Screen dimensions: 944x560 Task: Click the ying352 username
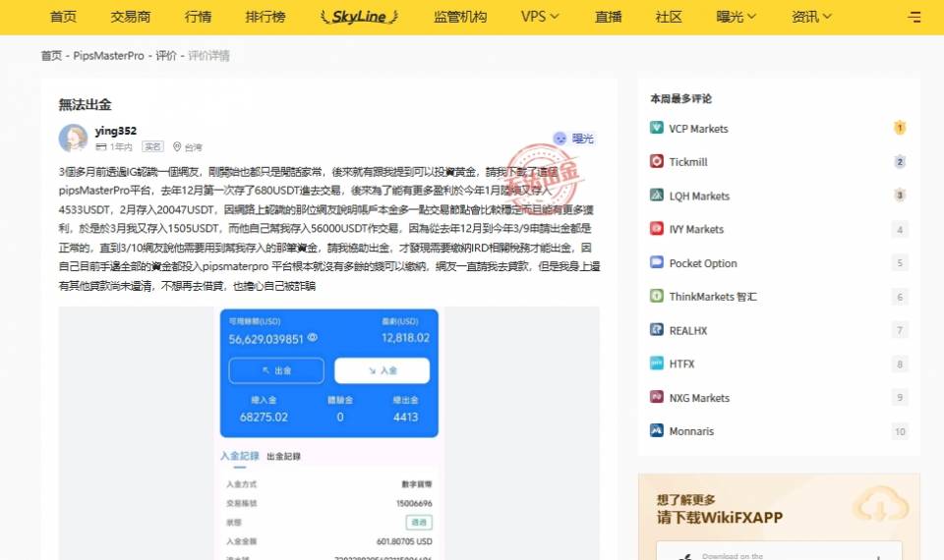[x=116, y=131]
